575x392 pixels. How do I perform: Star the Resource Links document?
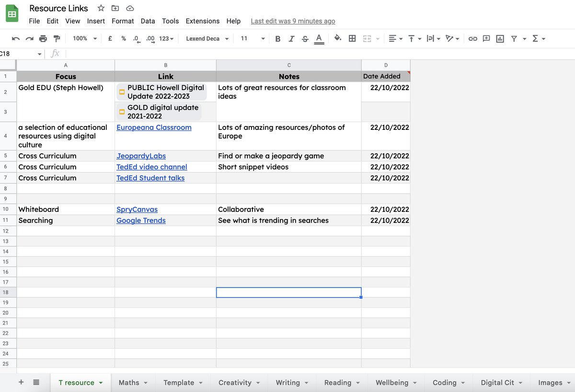pyautogui.click(x=101, y=8)
